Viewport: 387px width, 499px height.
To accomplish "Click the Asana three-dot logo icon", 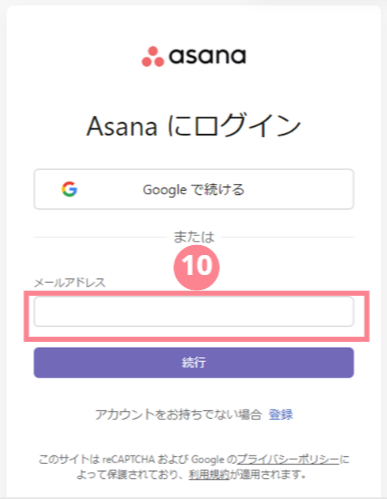I will click(153, 57).
